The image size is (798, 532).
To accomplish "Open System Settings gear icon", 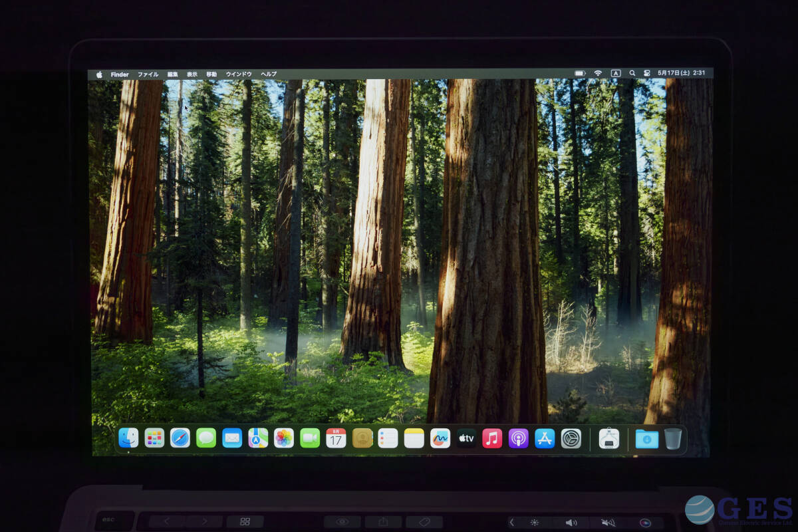I will [571, 438].
